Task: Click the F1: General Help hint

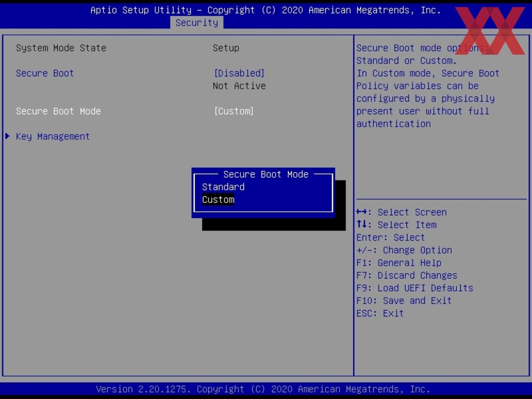Action: pyautogui.click(x=399, y=263)
